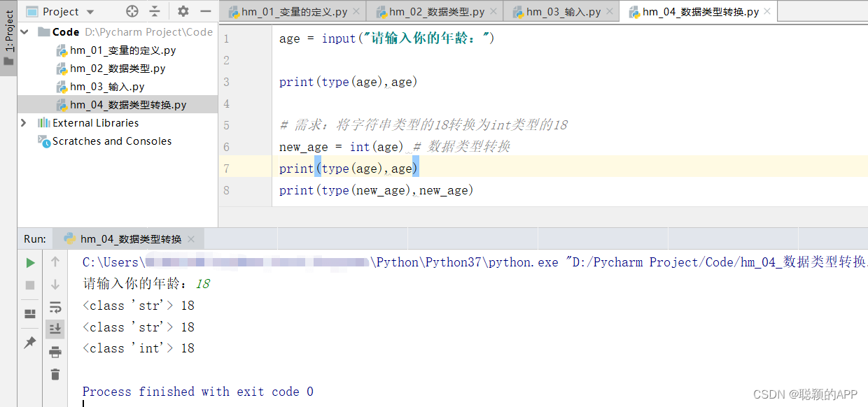Click the Stop process square icon
The height and width of the screenshot is (407, 868).
30,285
